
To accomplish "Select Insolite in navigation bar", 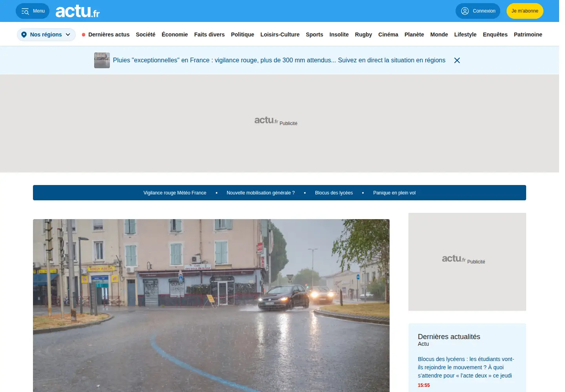I will coord(339,34).
